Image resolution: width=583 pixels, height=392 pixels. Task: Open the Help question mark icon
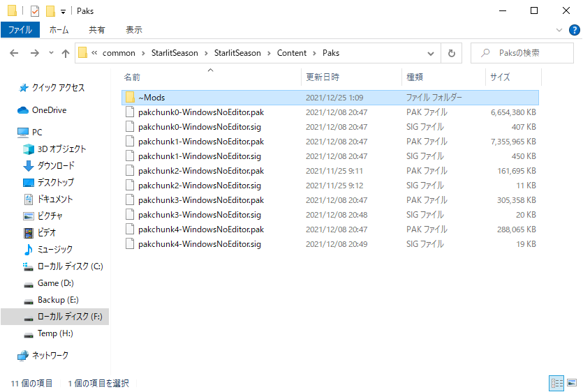pos(574,30)
